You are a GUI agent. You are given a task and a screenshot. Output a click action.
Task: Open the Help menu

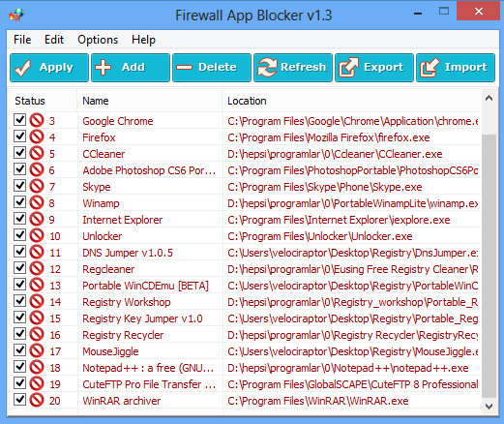coord(143,40)
